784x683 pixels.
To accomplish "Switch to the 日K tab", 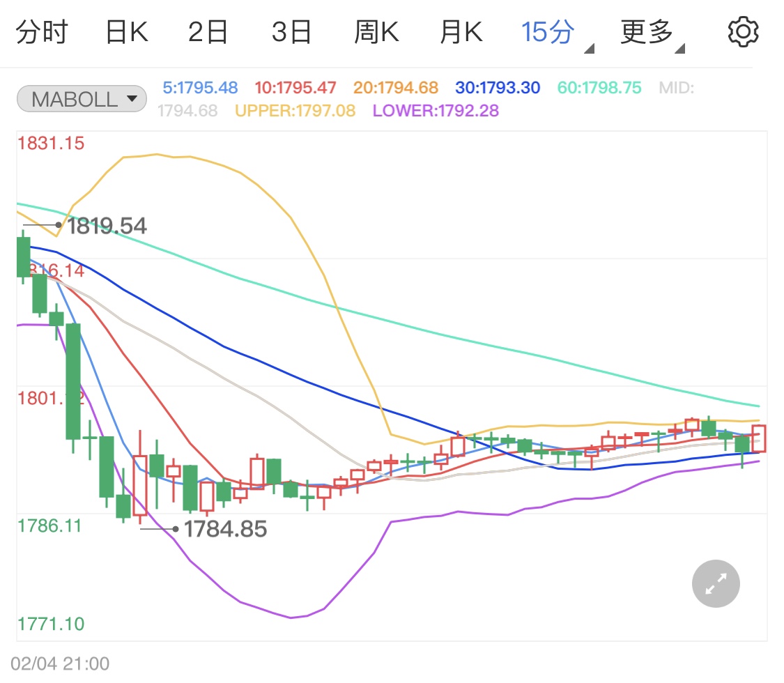I will [125, 31].
